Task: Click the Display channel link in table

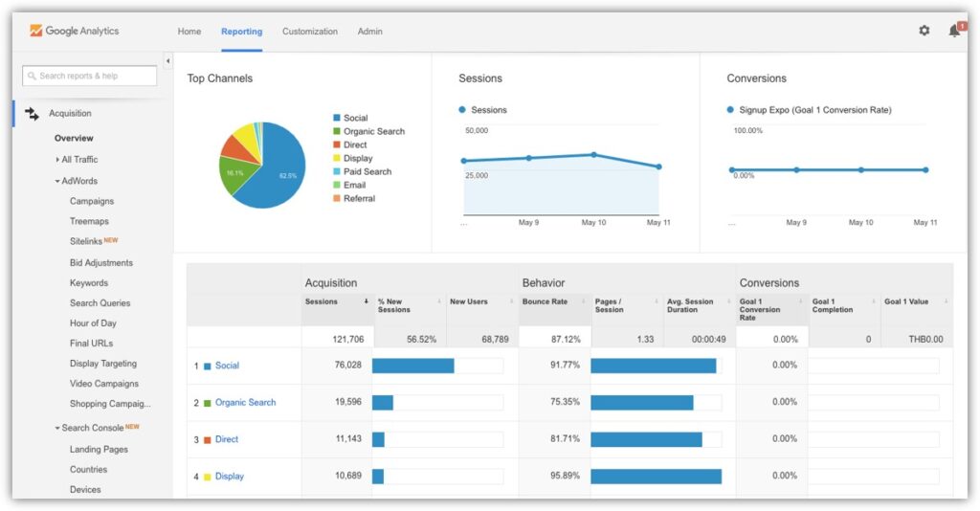Action: tap(230, 476)
